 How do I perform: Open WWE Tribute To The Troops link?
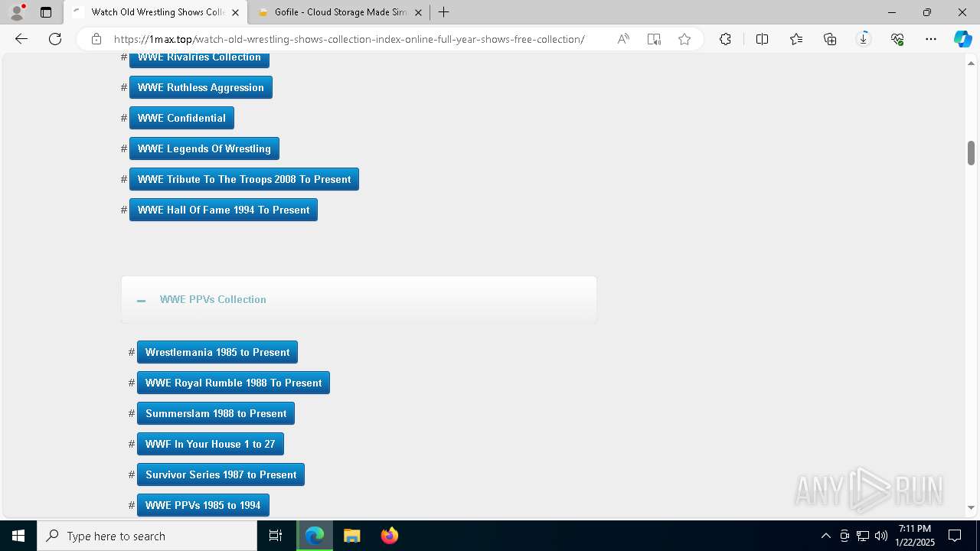244,179
